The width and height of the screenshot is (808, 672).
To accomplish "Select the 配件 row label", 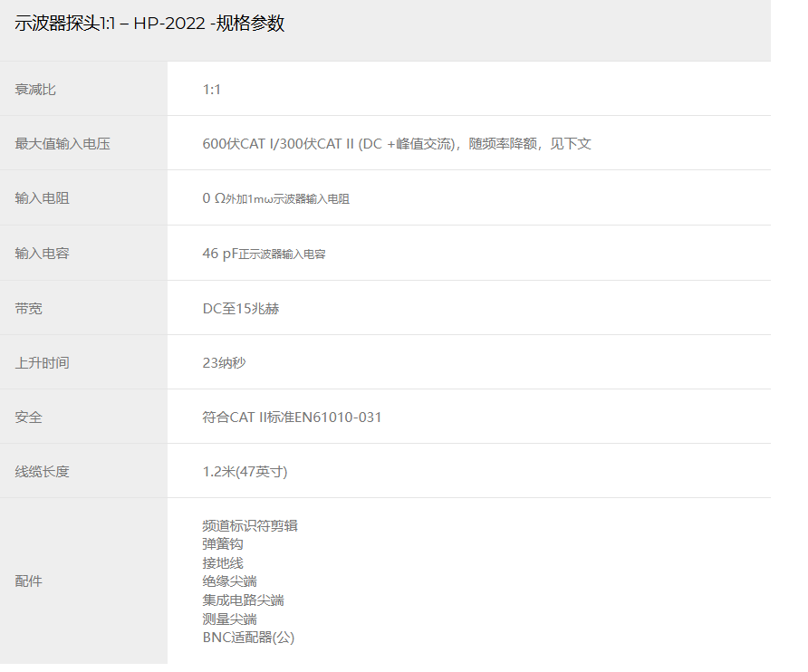I will tap(28, 581).
